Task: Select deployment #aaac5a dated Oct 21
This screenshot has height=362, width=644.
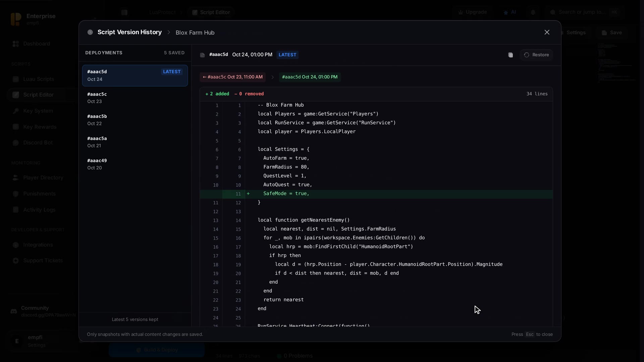Action: 135,142
